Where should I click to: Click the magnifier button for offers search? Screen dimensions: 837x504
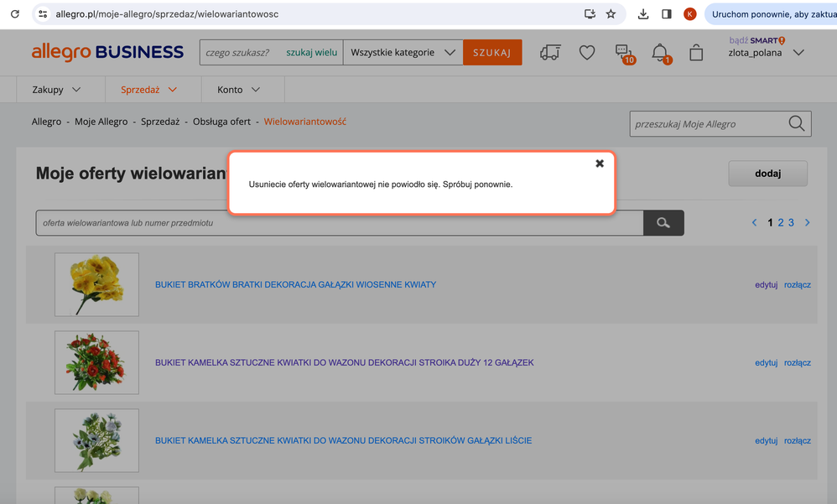tap(663, 223)
